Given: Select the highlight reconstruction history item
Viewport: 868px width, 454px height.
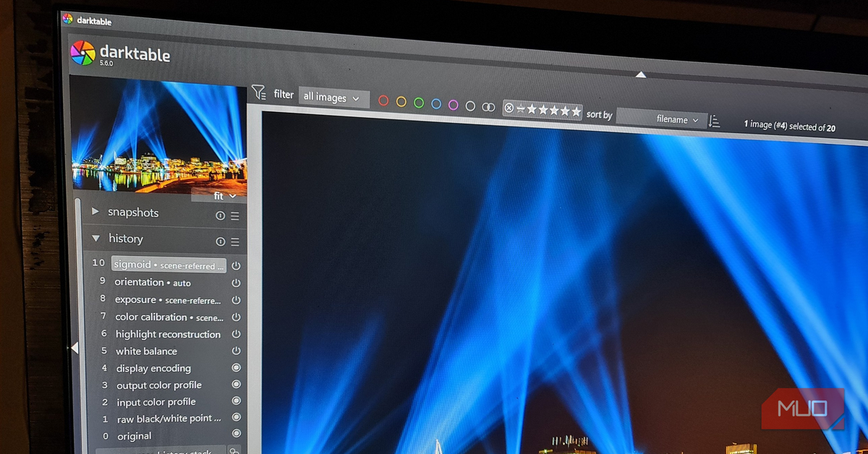Looking at the screenshot, I should [x=168, y=334].
